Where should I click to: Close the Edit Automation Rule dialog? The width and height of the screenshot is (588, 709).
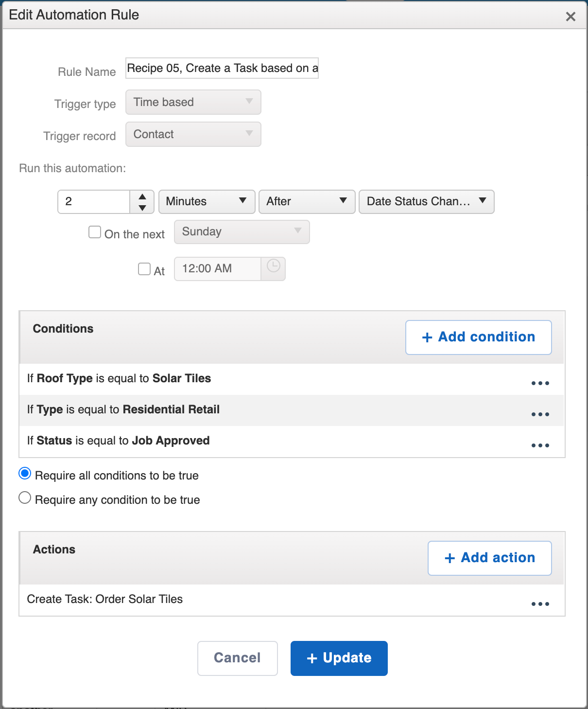tap(571, 16)
